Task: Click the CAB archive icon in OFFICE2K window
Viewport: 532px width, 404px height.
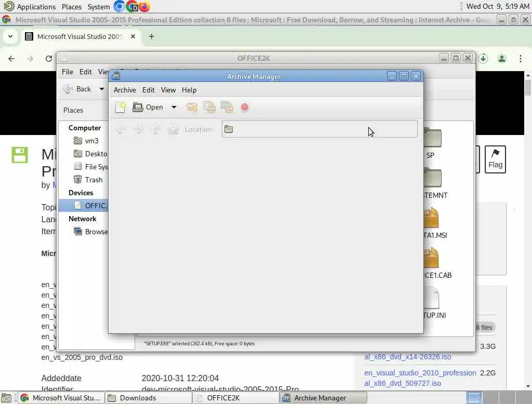Action: pyautogui.click(x=431, y=258)
